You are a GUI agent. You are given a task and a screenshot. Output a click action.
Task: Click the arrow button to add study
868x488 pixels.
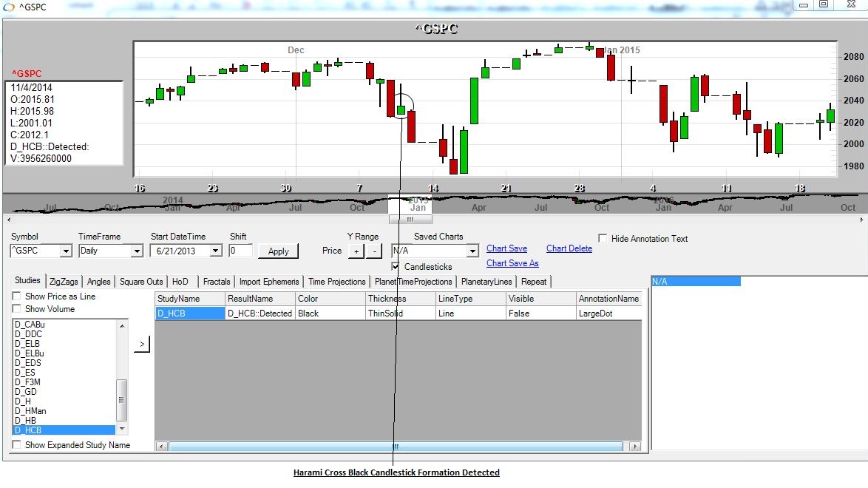click(142, 345)
